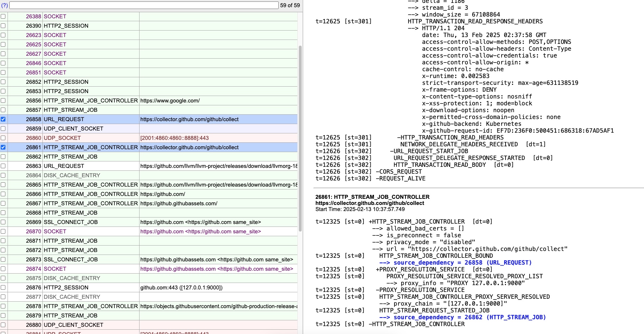Viewport: 644px width, 334px height.
Task: Click the github.com:443 ([127.0.0.1:9000]) description
Action: coord(182,288)
